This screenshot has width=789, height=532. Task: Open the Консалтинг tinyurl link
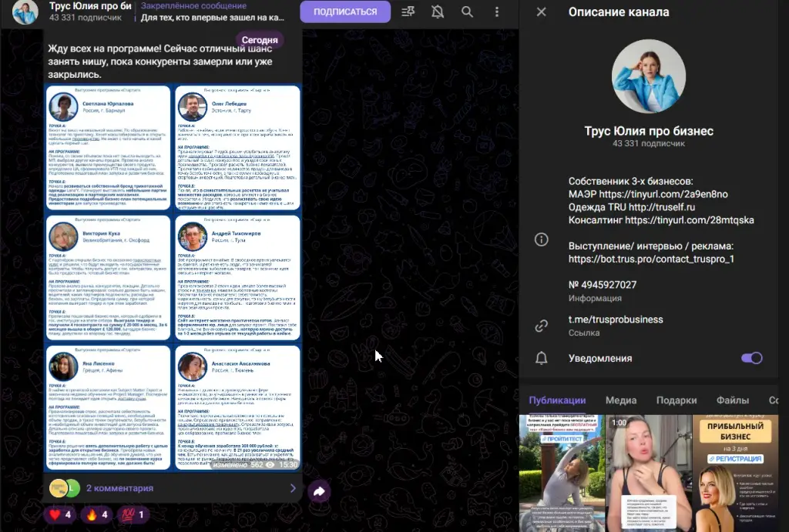click(690, 220)
